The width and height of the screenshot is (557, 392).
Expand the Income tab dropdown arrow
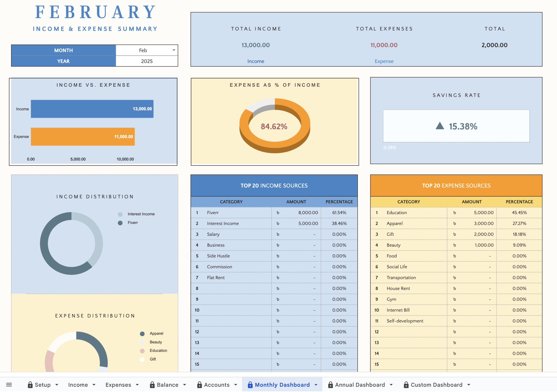[x=94, y=385]
